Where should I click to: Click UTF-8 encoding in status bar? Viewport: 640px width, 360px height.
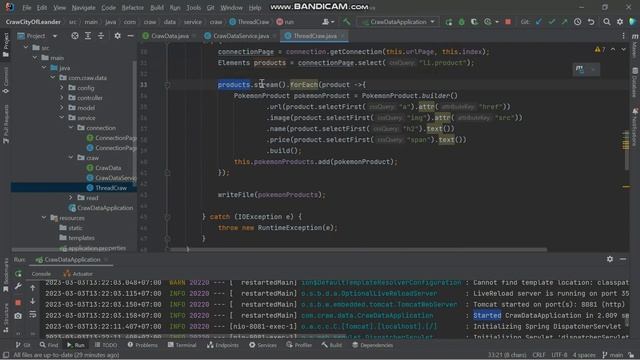559,355
